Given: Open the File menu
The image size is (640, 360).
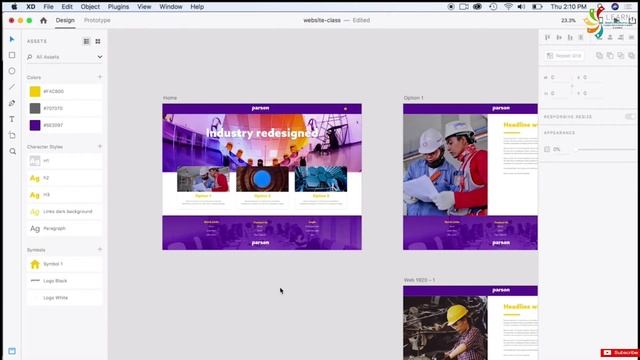Looking at the screenshot, I should point(48,7).
